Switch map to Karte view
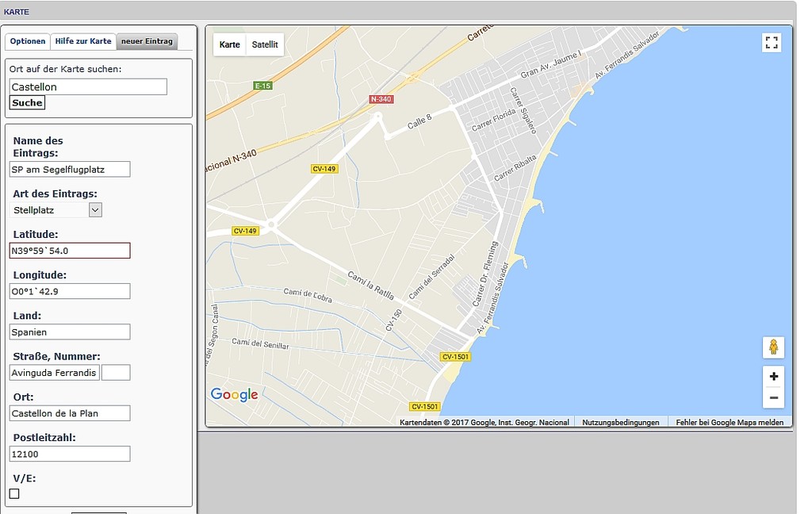 [x=229, y=44]
